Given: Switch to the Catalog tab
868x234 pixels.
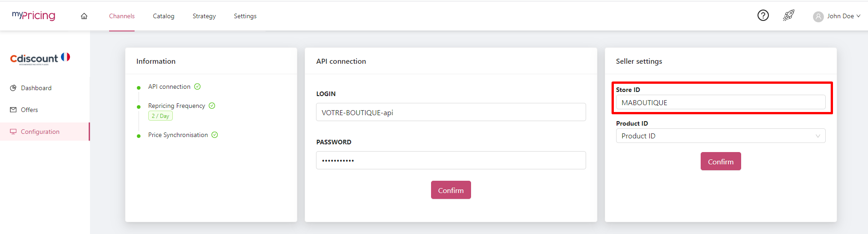Looking at the screenshot, I should 164,16.
